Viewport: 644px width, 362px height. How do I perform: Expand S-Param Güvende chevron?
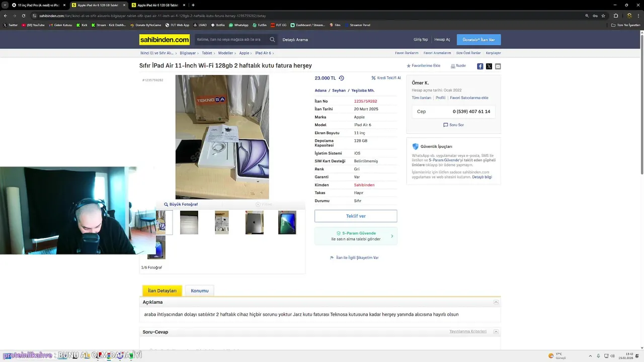(392, 236)
